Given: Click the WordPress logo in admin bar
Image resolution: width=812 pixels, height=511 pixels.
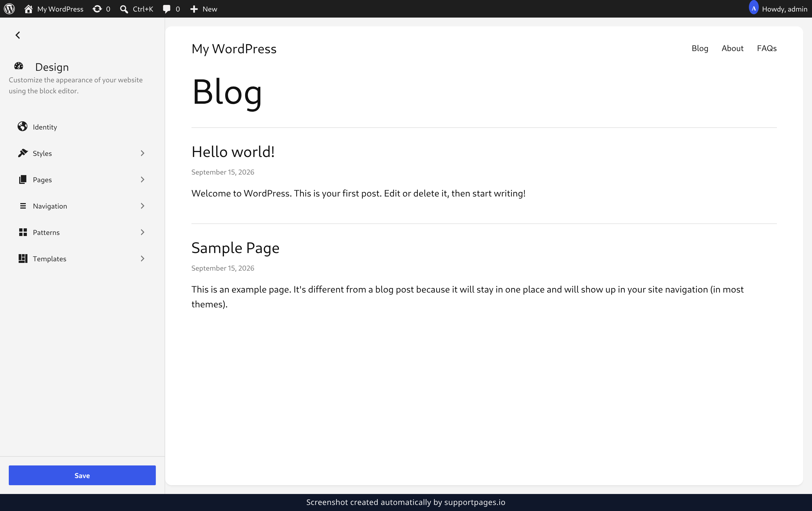Looking at the screenshot, I should (9, 9).
